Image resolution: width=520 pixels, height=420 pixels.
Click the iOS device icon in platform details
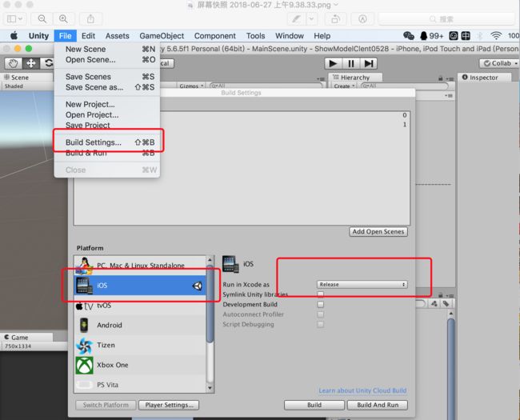click(230, 264)
